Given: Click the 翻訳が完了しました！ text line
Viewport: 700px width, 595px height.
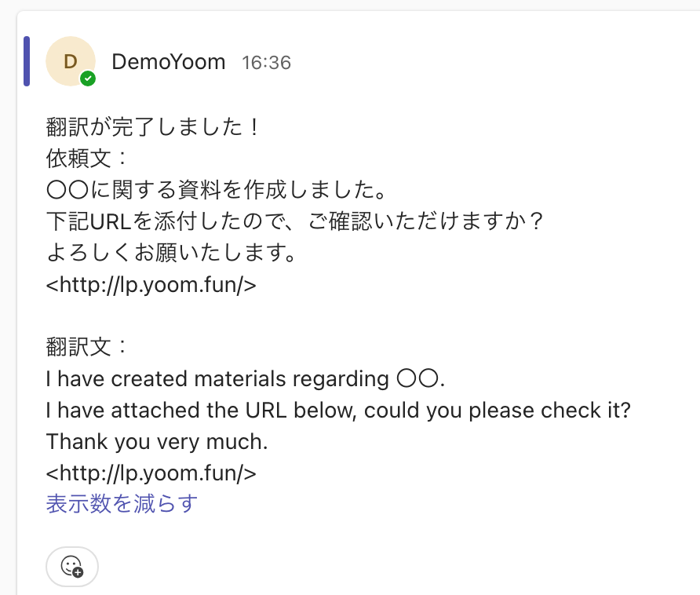Looking at the screenshot, I should [x=153, y=127].
